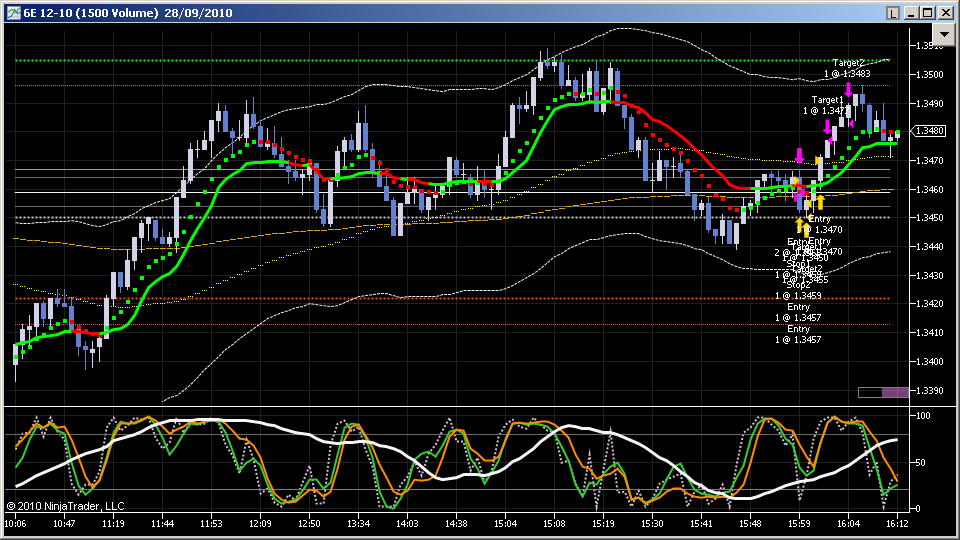This screenshot has width=960, height=540.
Task: Click the 15:48 time axis label
Action: click(750, 523)
